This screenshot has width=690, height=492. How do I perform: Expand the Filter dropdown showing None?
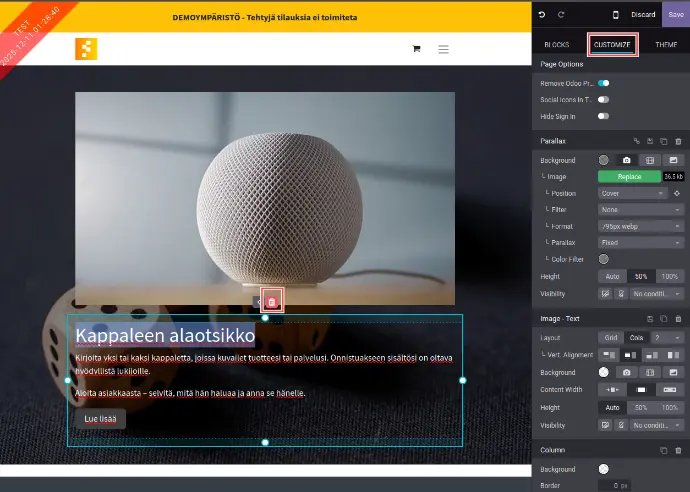coord(640,210)
